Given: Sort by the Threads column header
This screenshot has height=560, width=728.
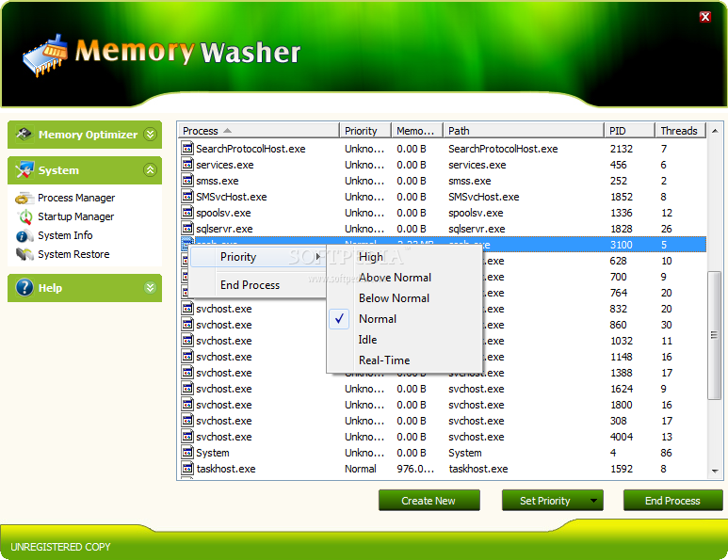Looking at the screenshot, I should click(680, 131).
